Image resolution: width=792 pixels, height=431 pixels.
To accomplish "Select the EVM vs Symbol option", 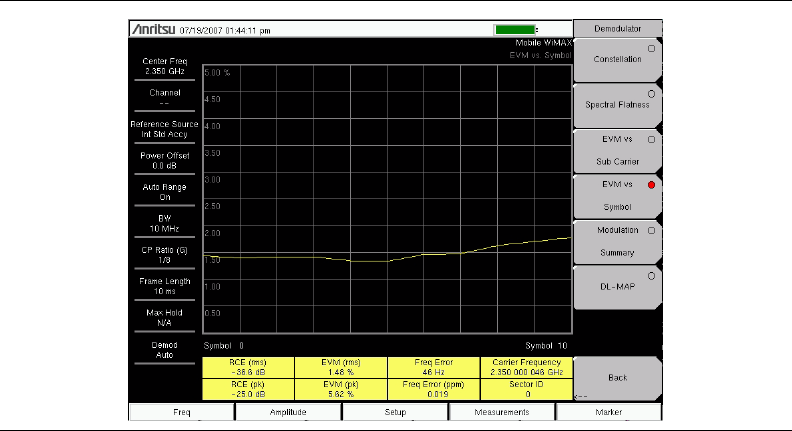I will tap(617, 194).
